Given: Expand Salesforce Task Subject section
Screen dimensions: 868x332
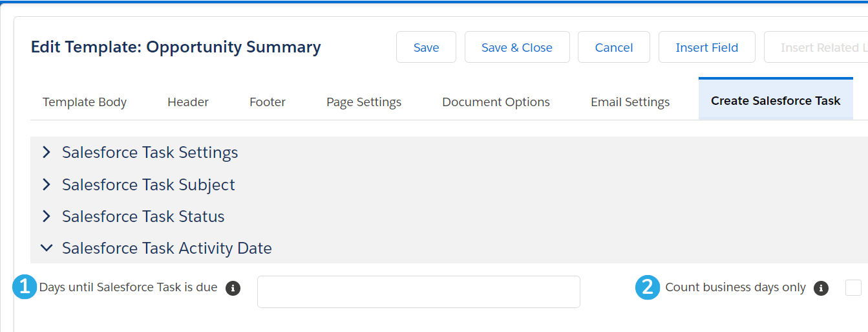Looking at the screenshot, I should [138, 184].
